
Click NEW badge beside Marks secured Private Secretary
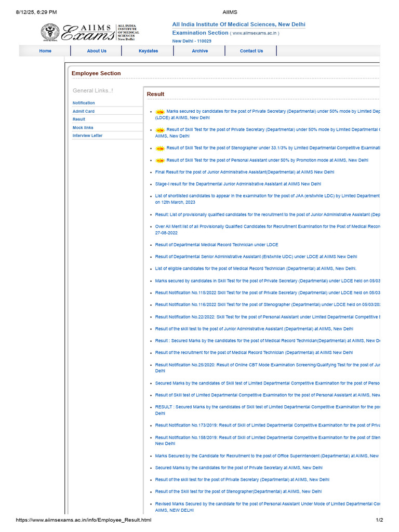click(160, 112)
